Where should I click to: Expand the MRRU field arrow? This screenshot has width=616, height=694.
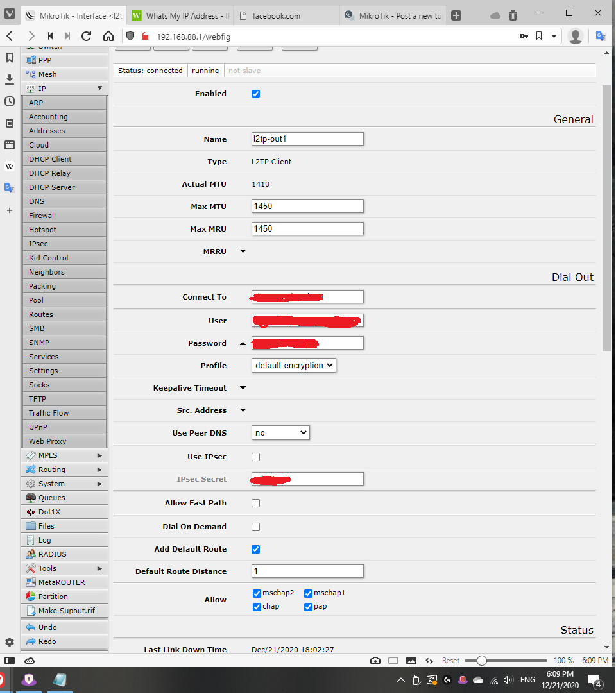(243, 251)
